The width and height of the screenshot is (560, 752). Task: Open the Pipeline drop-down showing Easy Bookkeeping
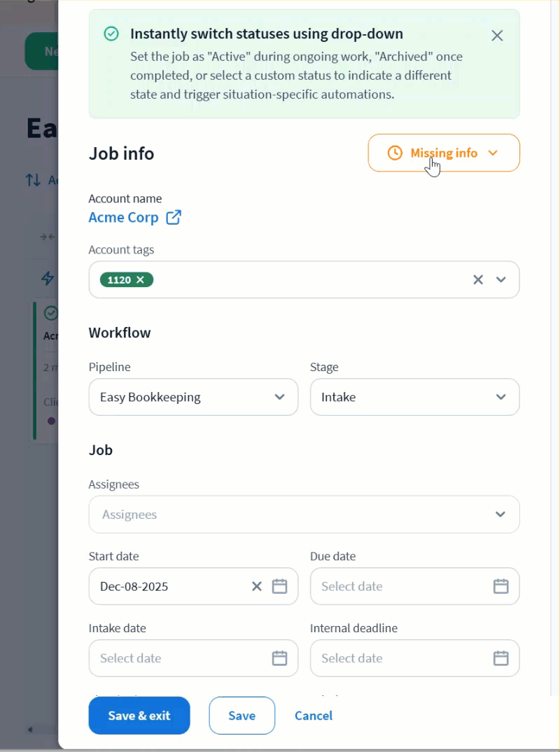(x=193, y=397)
